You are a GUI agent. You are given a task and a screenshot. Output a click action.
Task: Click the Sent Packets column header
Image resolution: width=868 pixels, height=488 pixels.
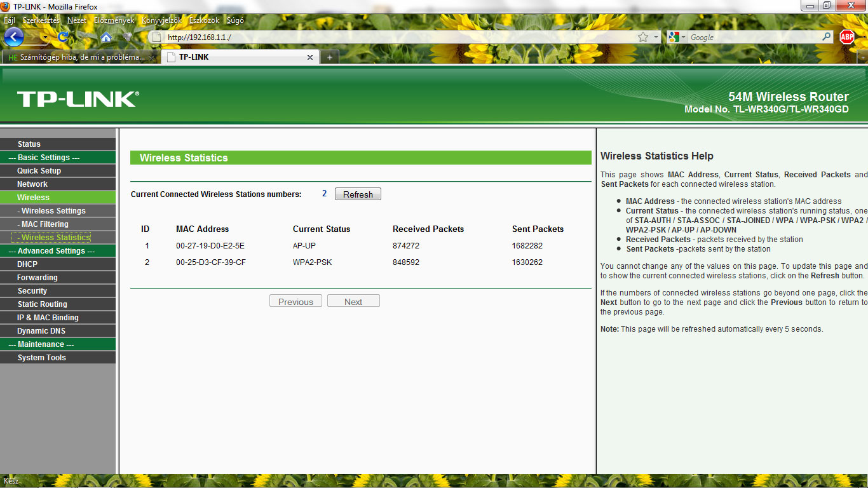pyautogui.click(x=538, y=229)
